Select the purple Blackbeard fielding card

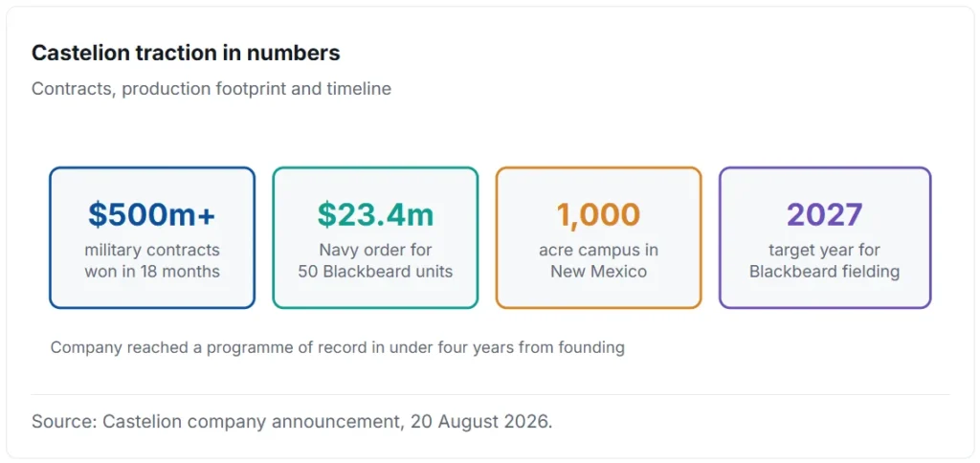pyautogui.click(x=824, y=237)
